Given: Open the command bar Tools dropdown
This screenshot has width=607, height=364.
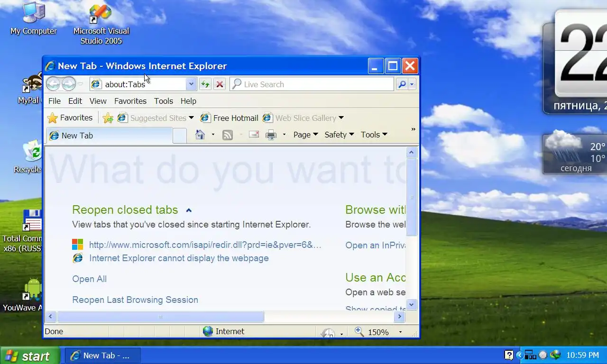Looking at the screenshot, I should click(x=374, y=135).
